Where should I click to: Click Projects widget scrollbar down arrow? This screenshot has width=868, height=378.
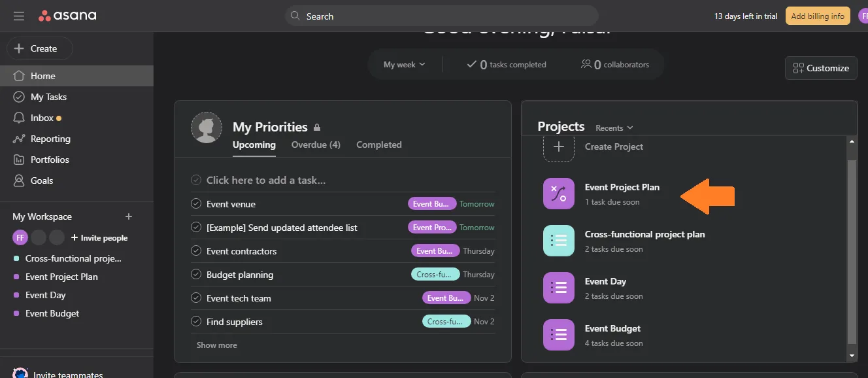[x=852, y=356]
